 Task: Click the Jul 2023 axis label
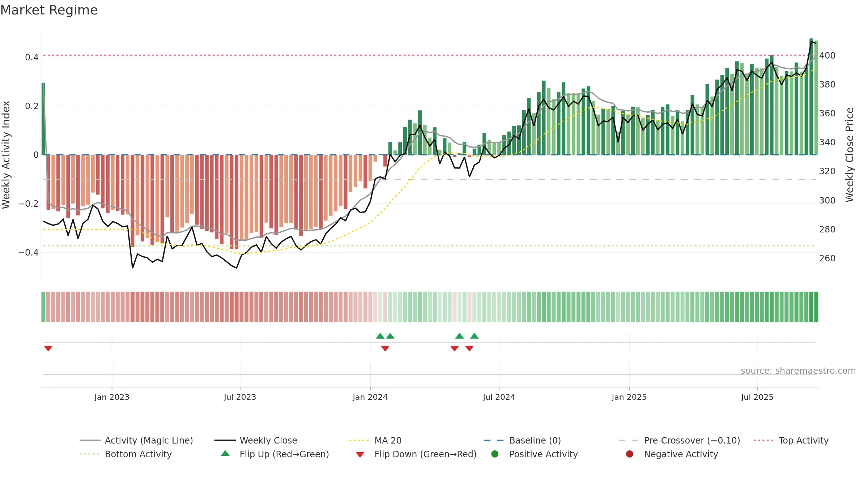point(240,397)
